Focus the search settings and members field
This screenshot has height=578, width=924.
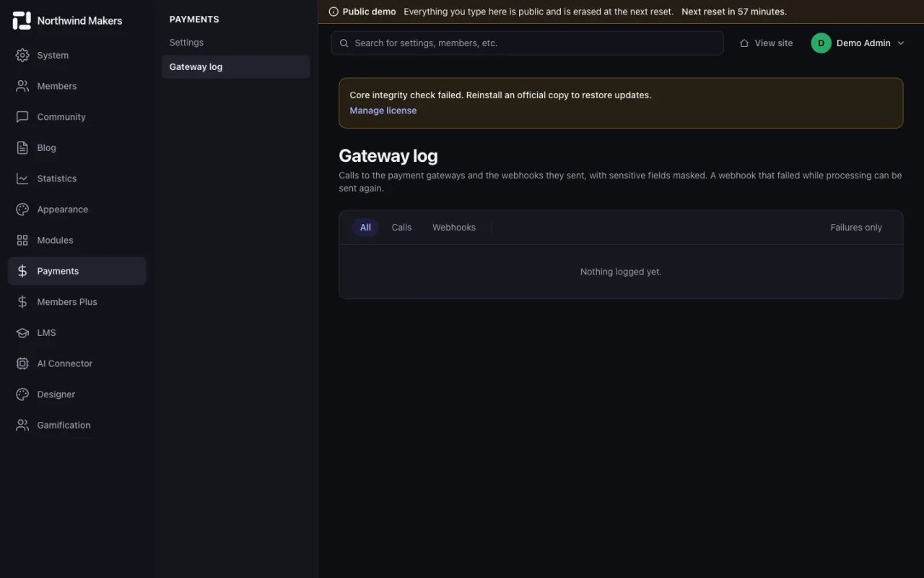click(x=528, y=43)
